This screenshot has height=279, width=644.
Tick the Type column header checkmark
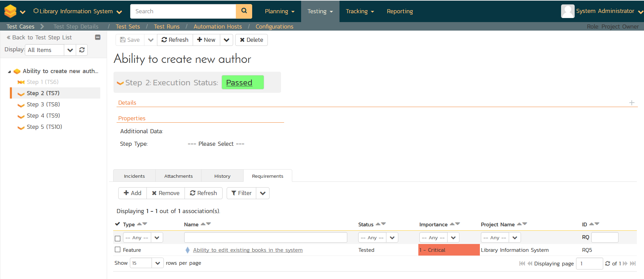[x=118, y=224]
